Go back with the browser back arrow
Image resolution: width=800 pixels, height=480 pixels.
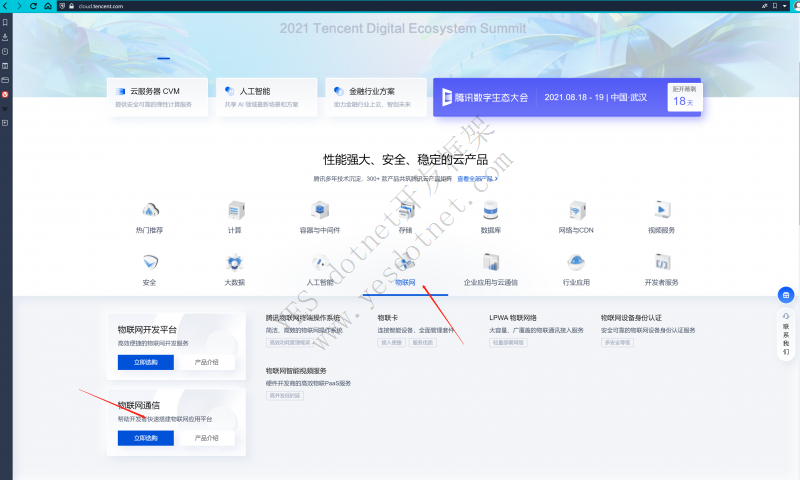(5, 6)
